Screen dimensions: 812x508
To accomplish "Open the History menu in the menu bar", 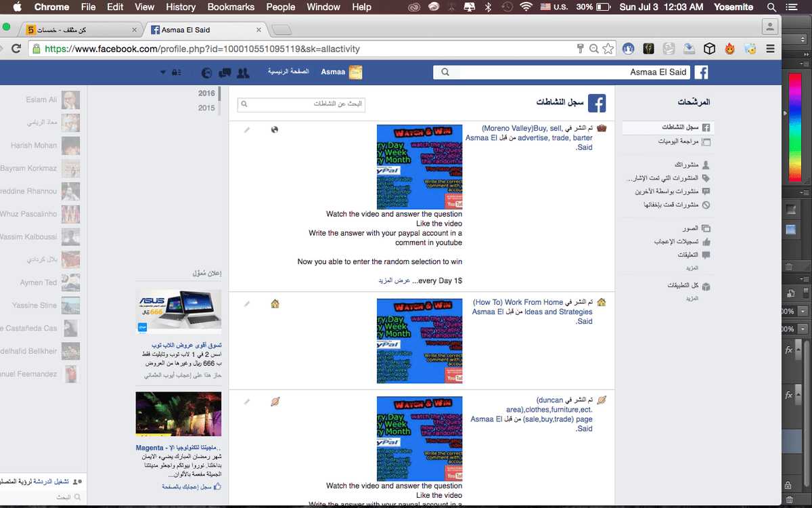I will tap(181, 7).
